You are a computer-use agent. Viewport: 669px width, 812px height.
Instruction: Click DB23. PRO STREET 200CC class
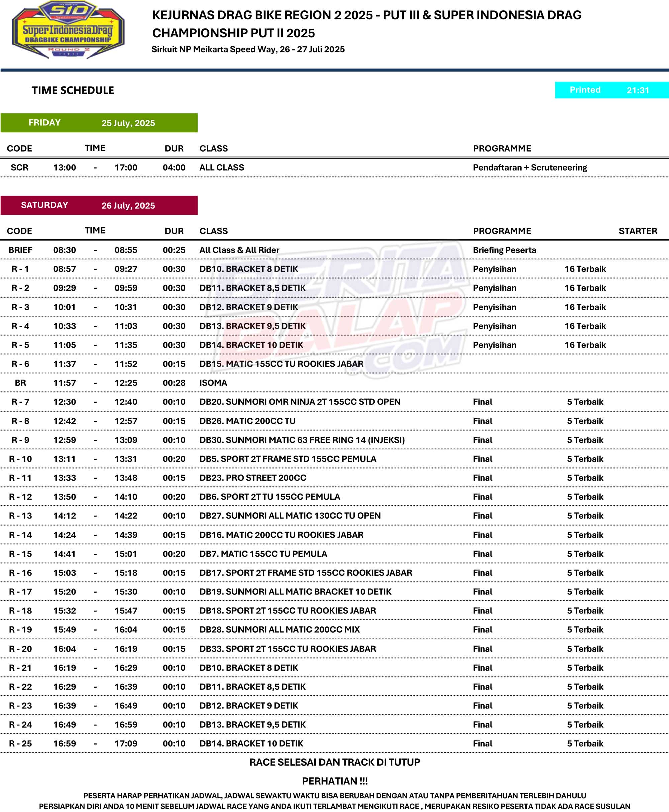tap(253, 478)
